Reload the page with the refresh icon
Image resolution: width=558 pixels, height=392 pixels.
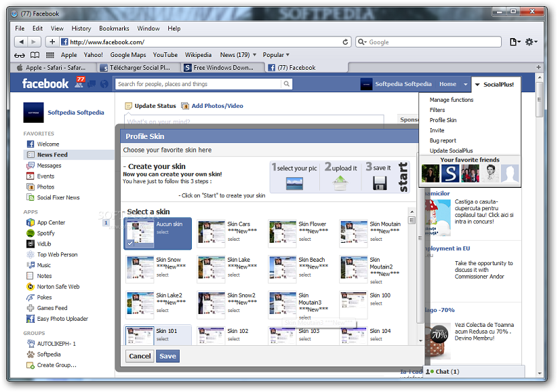[346, 42]
